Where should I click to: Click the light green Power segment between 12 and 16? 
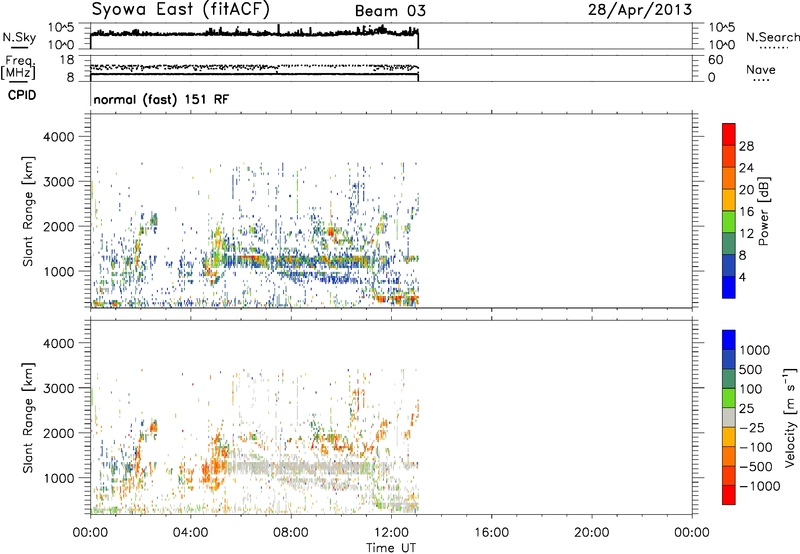[729, 222]
